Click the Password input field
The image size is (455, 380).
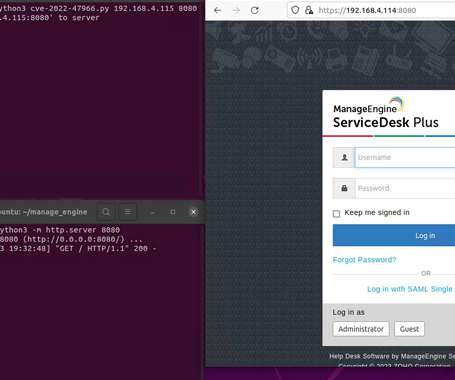coord(405,188)
